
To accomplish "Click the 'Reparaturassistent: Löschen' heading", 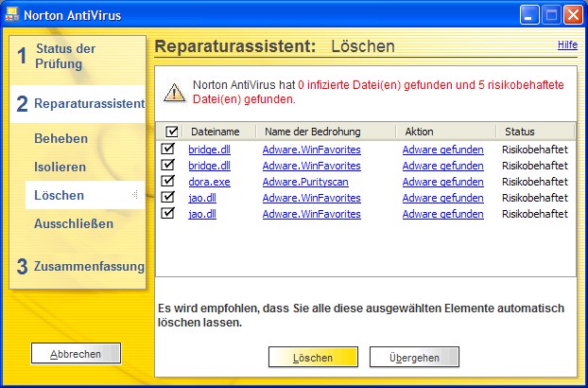I will (274, 46).
